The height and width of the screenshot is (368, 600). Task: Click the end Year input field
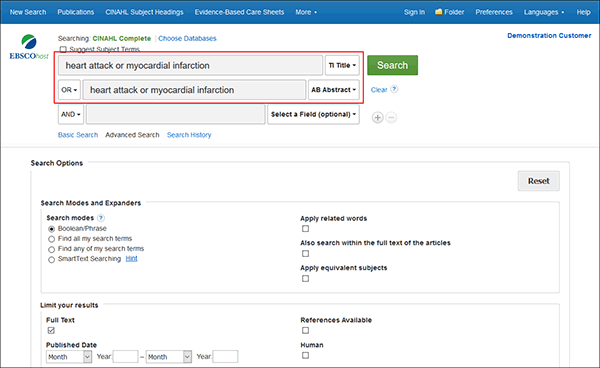pyautogui.click(x=225, y=357)
